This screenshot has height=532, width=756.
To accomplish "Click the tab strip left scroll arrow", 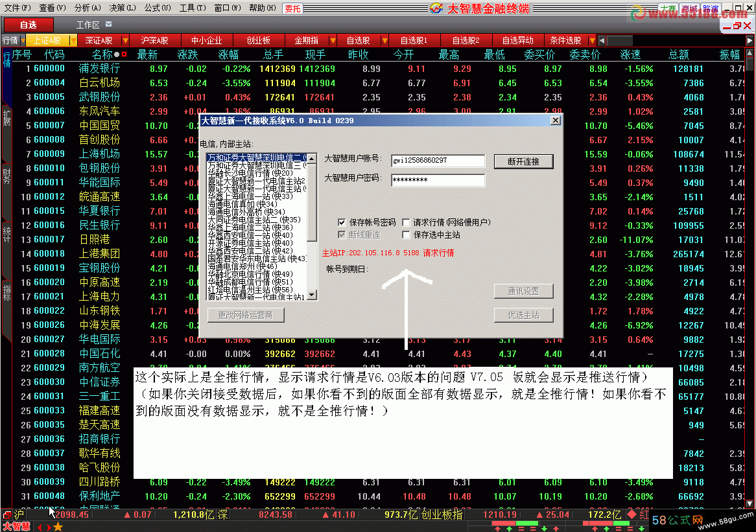I will point(601,40).
